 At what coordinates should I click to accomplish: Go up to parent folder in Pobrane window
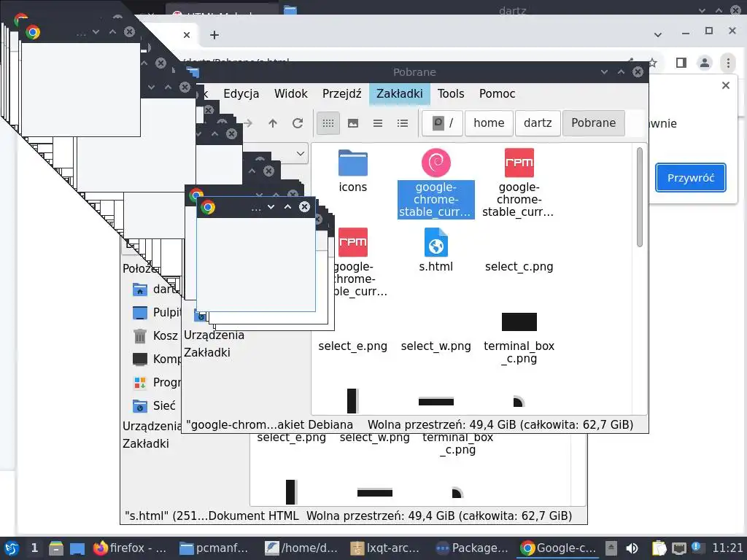(273, 123)
